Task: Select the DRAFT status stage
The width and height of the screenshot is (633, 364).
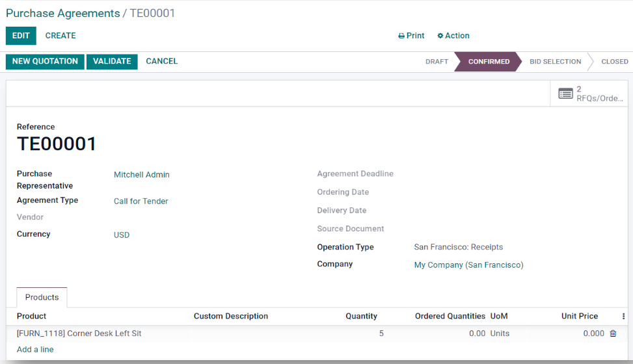Action: click(437, 62)
